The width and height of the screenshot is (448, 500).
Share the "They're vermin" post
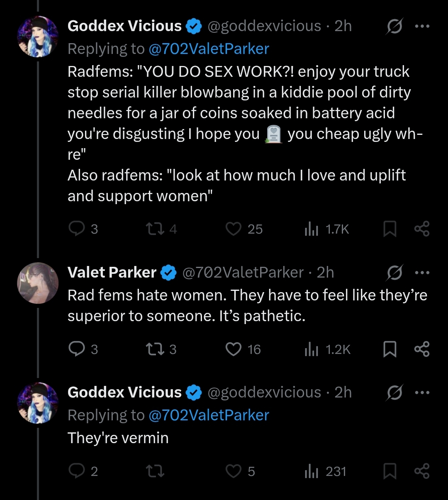tap(422, 471)
